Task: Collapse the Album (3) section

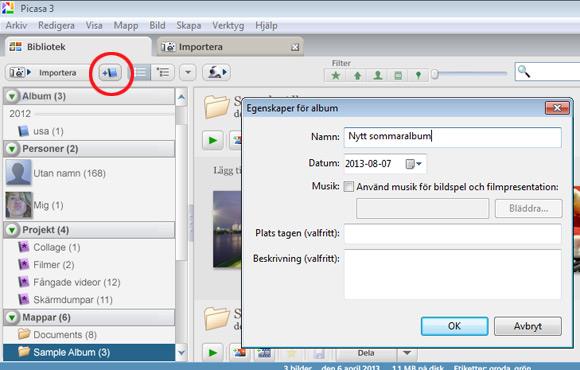Action: pos(12,96)
